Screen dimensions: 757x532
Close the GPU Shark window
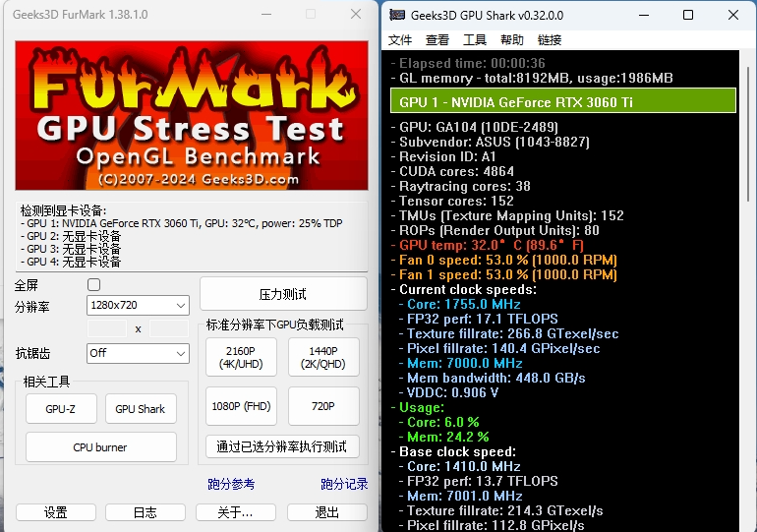732,15
